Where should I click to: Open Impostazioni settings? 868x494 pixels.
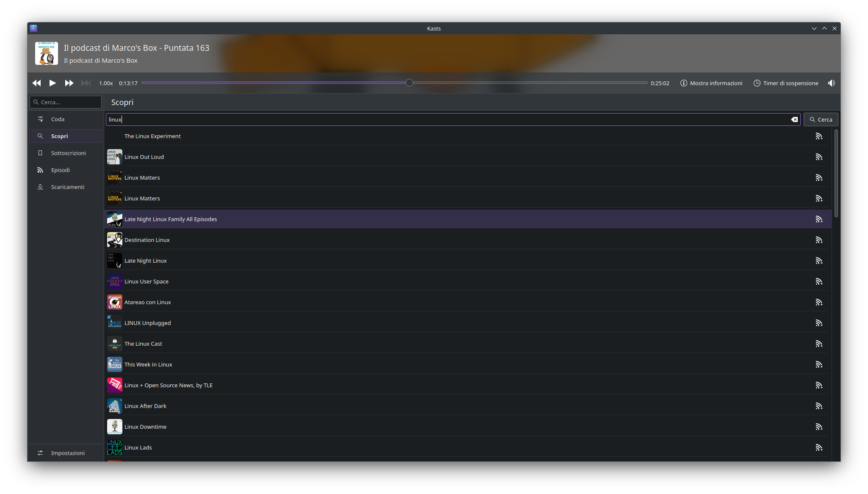66,453
